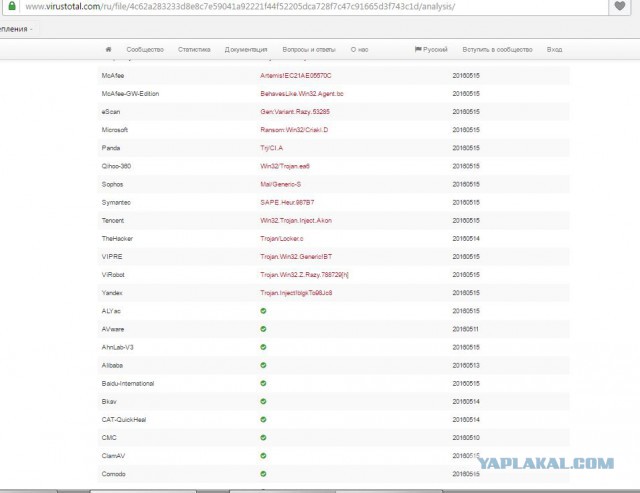
Task: Open the О нас menu item
Action: tap(359, 49)
